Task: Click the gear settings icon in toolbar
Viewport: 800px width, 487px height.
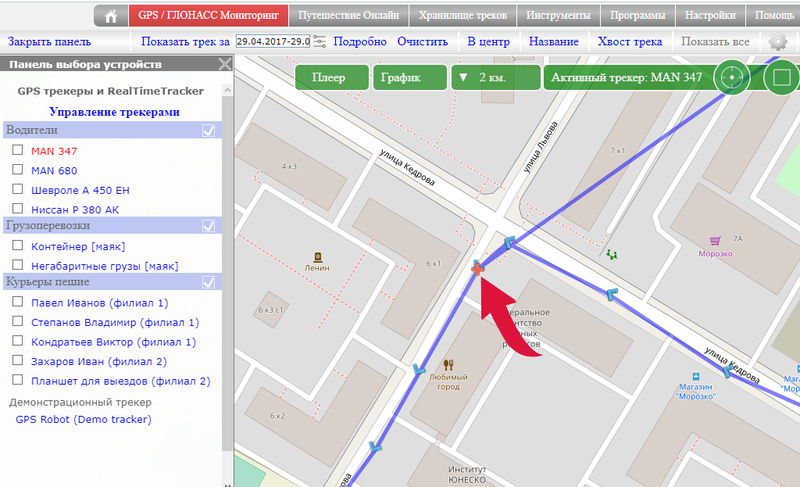Action: (x=778, y=42)
